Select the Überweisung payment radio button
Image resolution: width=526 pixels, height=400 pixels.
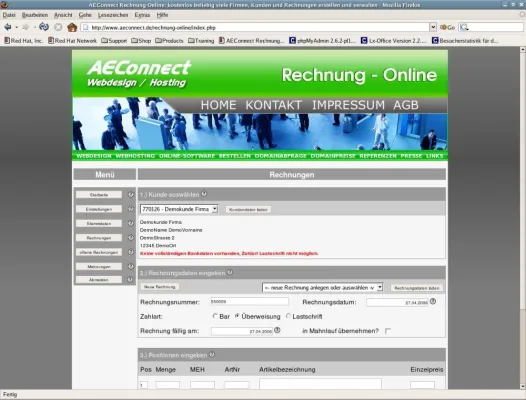tap(237, 316)
